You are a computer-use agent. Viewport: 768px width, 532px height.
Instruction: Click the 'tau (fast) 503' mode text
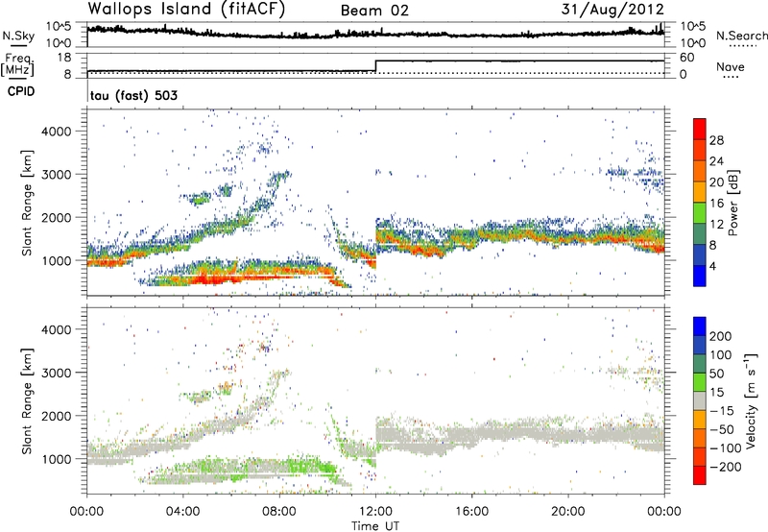point(133,95)
